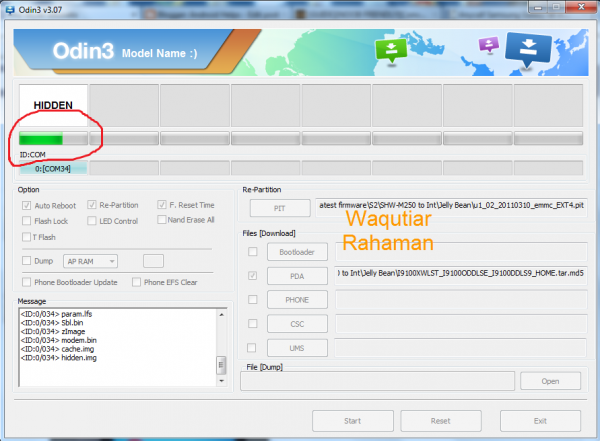The height and width of the screenshot is (441, 600).
Task: Click the HIDDEN status box
Action: click(x=53, y=106)
